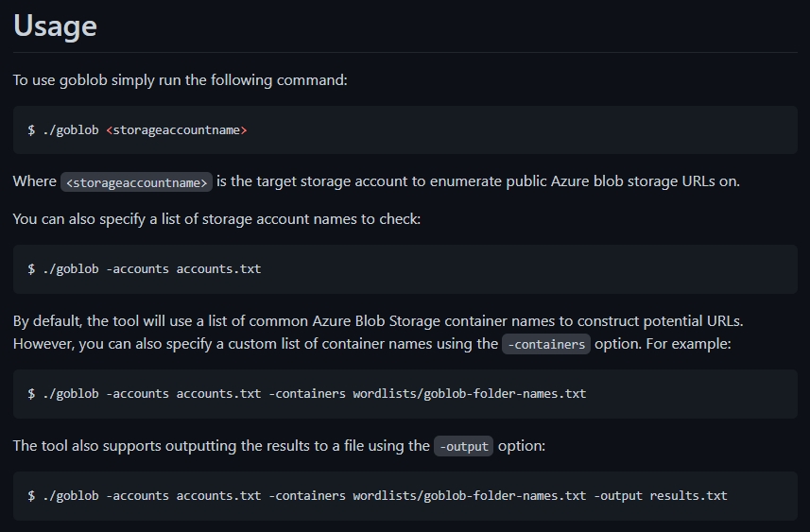Click the -output flag in last command

pos(618,496)
